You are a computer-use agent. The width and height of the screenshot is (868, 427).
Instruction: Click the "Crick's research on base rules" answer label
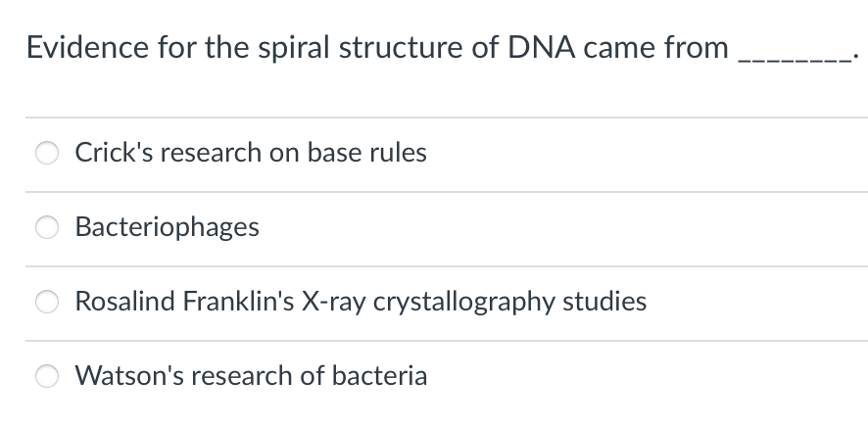[x=251, y=152]
